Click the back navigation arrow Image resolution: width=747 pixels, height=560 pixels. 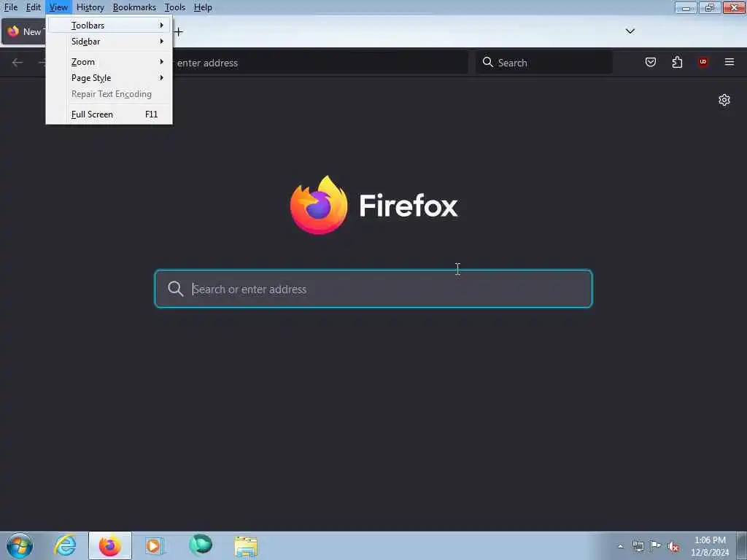pos(18,63)
